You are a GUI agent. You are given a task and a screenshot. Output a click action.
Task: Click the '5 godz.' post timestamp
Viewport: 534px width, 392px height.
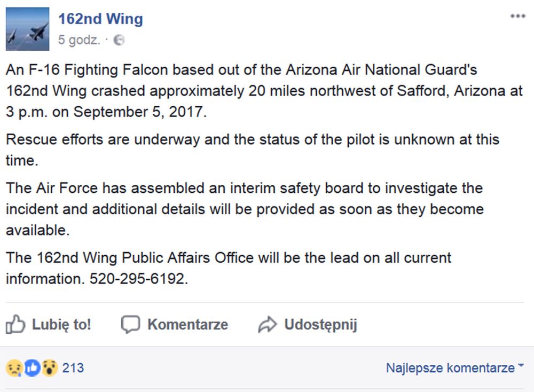tap(78, 40)
